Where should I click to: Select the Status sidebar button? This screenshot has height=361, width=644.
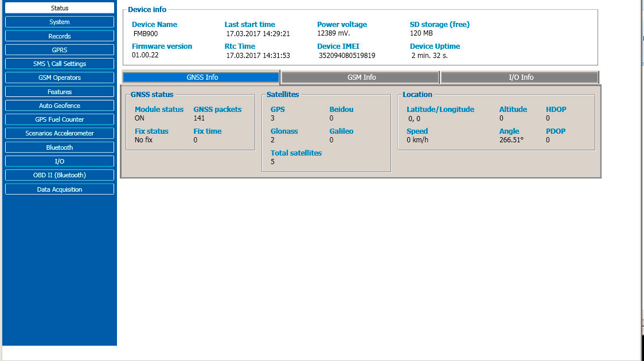[59, 8]
